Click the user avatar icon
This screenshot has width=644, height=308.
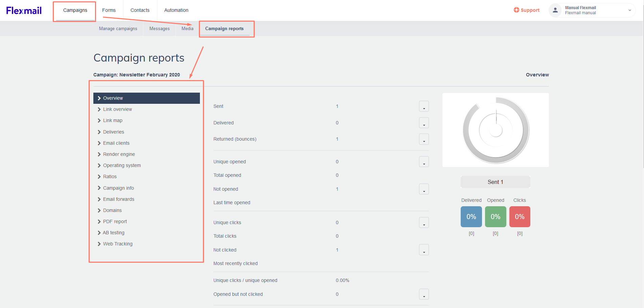(555, 10)
